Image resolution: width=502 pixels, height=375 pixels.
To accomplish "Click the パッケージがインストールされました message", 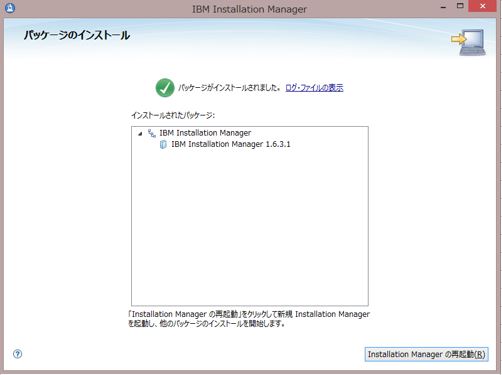I will tap(229, 88).
